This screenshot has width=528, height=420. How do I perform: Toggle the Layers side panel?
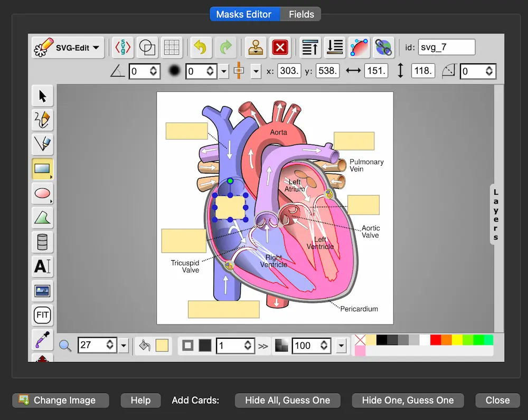coord(495,214)
